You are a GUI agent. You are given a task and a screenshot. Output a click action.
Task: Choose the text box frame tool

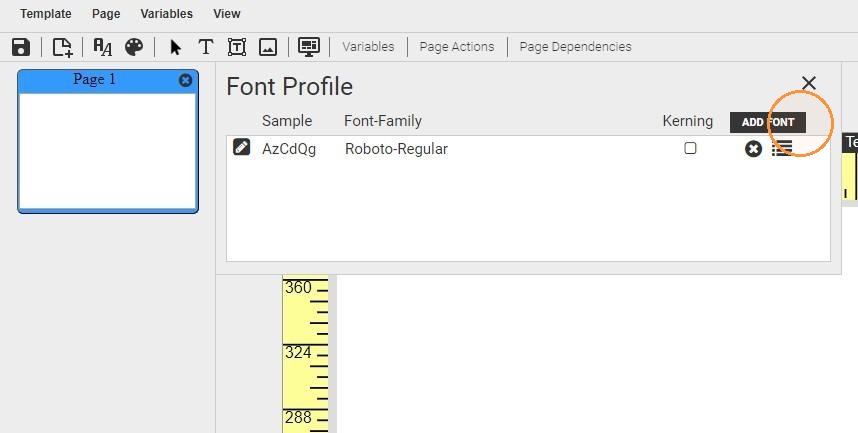coord(236,47)
